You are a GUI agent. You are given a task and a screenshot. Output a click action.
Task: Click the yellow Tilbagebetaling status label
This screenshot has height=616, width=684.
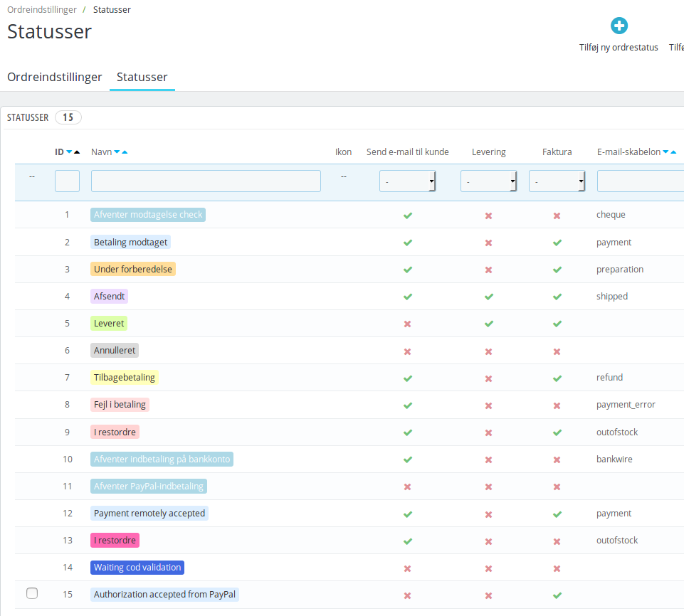pos(125,377)
